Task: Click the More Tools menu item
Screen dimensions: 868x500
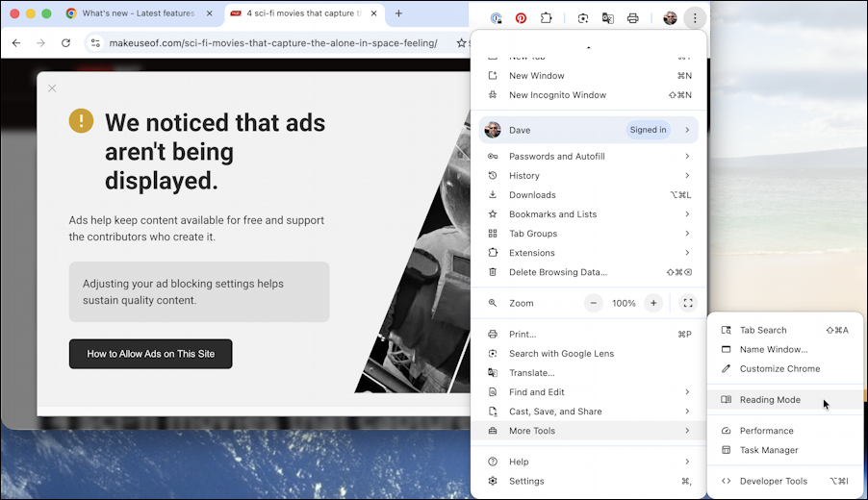Action: (x=589, y=431)
